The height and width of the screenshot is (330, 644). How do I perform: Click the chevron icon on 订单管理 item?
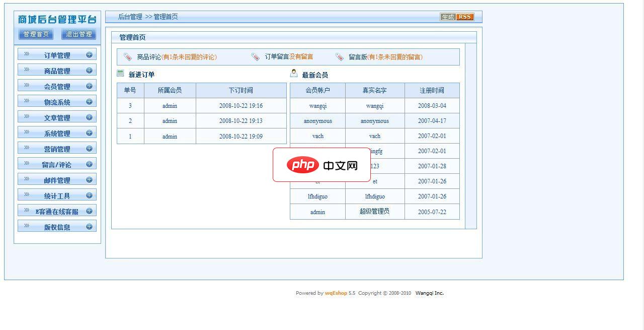click(26, 54)
